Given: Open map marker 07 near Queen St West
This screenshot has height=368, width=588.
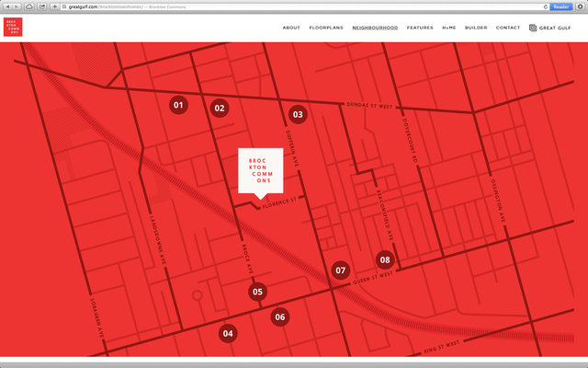Looking at the screenshot, I should coord(341,270).
